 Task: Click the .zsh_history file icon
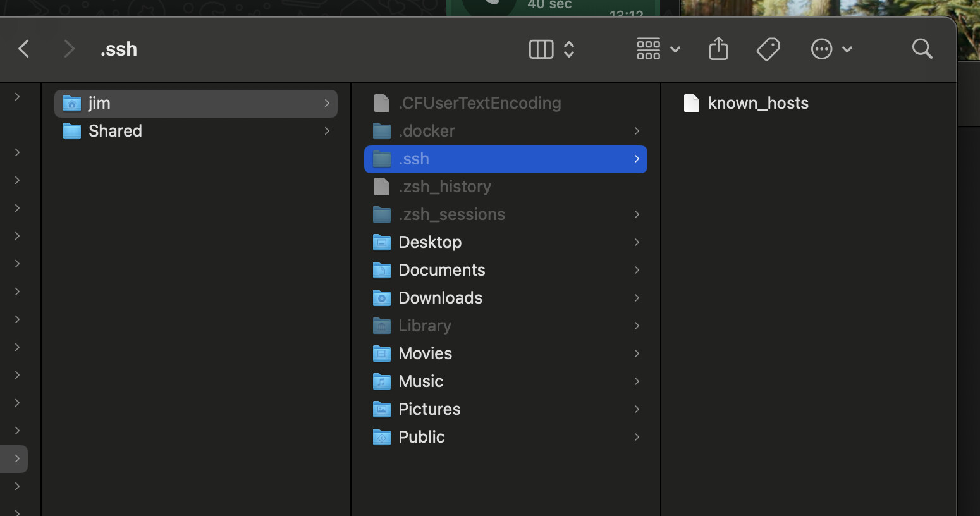coord(382,187)
